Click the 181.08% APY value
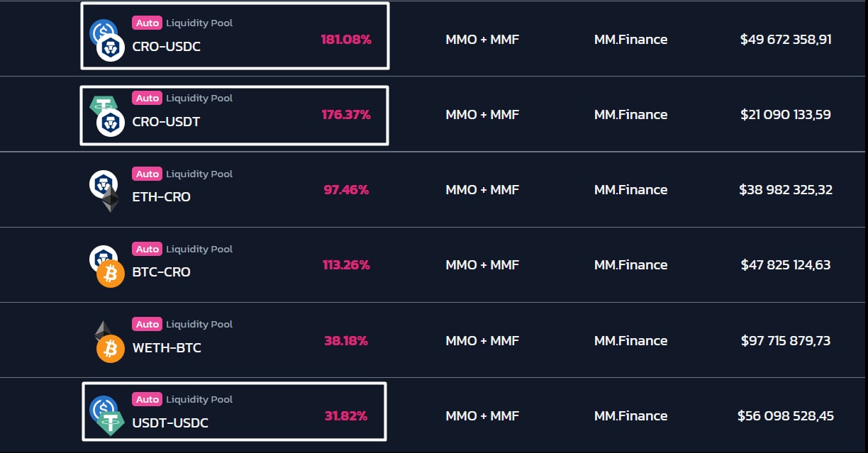The width and height of the screenshot is (868, 453). pos(346,40)
